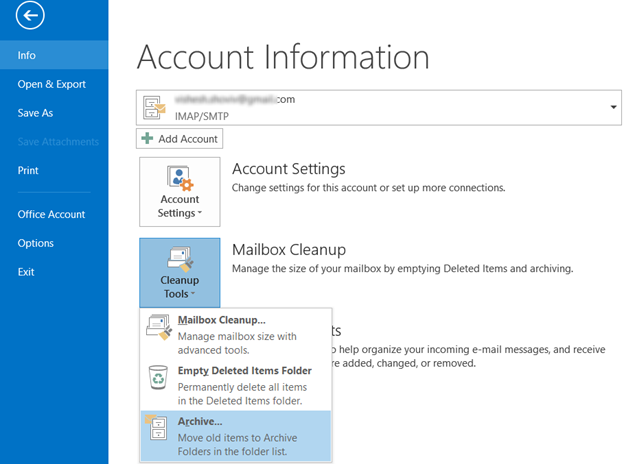The height and width of the screenshot is (464, 624).
Task: Select the Info tab in sidebar
Action: coord(54,55)
